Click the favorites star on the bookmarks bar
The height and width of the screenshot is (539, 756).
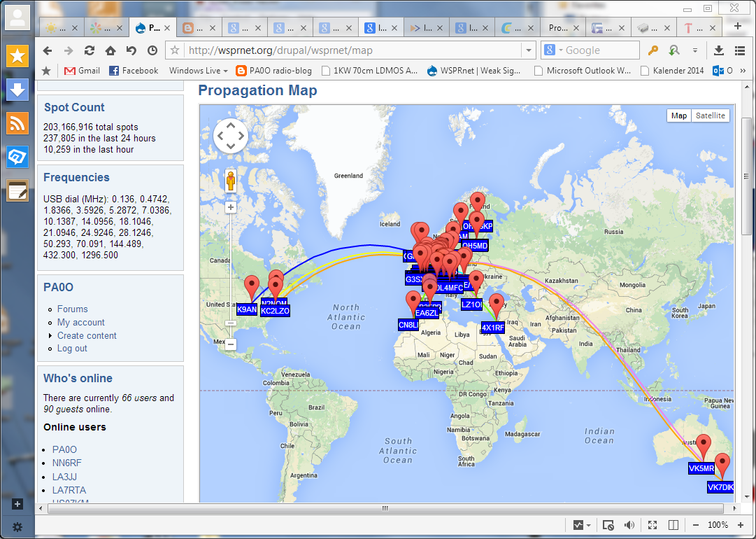point(46,71)
